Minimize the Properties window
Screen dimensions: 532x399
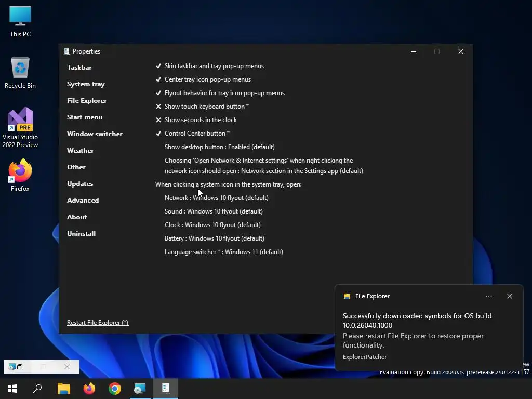pos(413,51)
